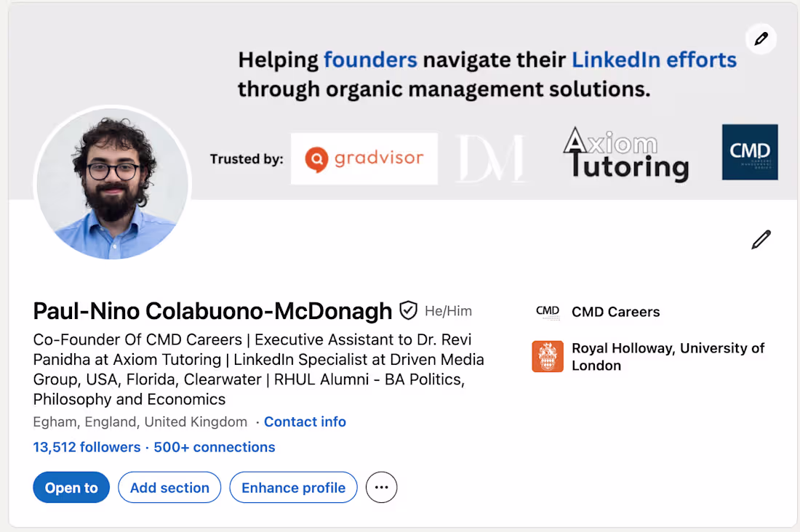Open the 500+ connections link
Screen dimensions: 800x532
click(x=215, y=447)
